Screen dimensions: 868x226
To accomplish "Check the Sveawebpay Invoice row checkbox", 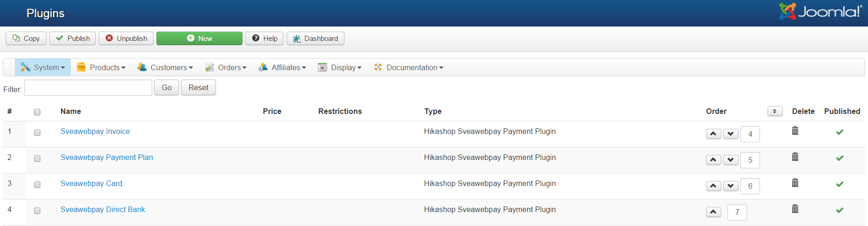I will pyautogui.click(x=37, y=133).
